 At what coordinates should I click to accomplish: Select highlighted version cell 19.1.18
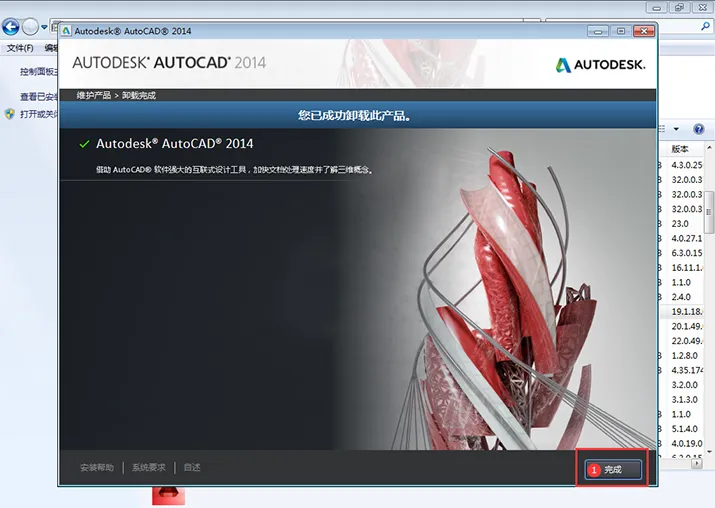[x=687, y=311]
